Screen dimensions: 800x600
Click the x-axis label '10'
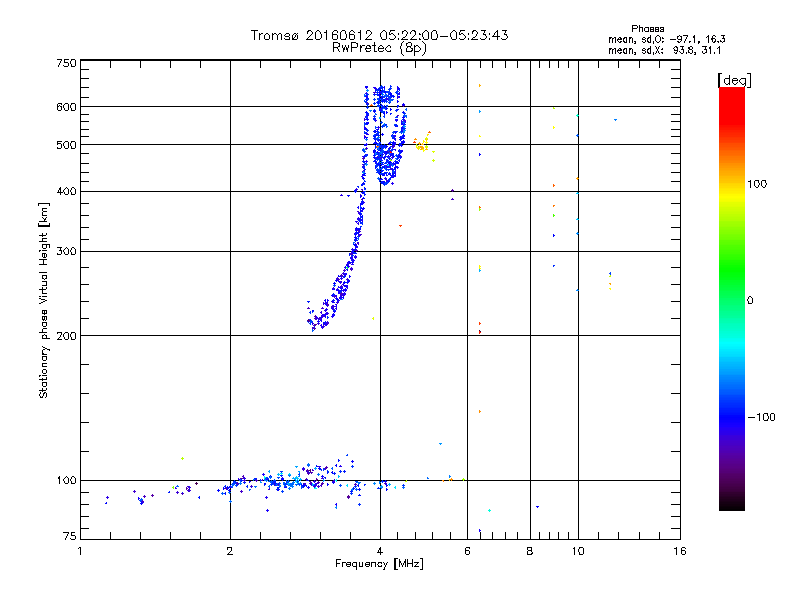tap(578, 551)
